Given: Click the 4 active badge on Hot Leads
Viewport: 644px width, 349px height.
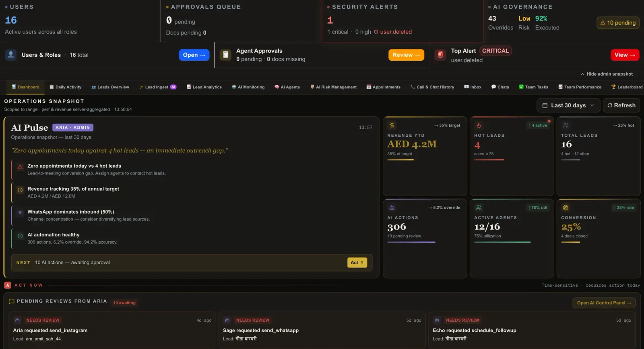Looking at the screenshot, I should pyautogui.click(x=538, y=125).
